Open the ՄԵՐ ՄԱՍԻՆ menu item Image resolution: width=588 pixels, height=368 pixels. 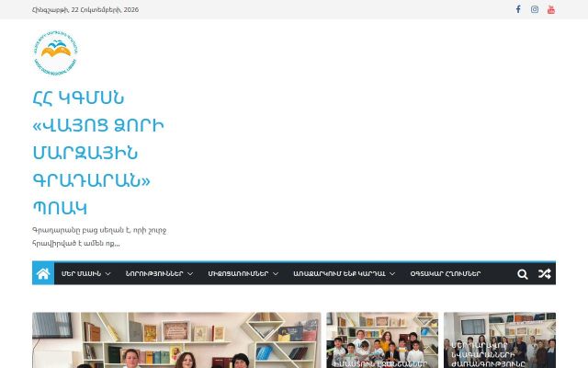click(x=82, y=274)
